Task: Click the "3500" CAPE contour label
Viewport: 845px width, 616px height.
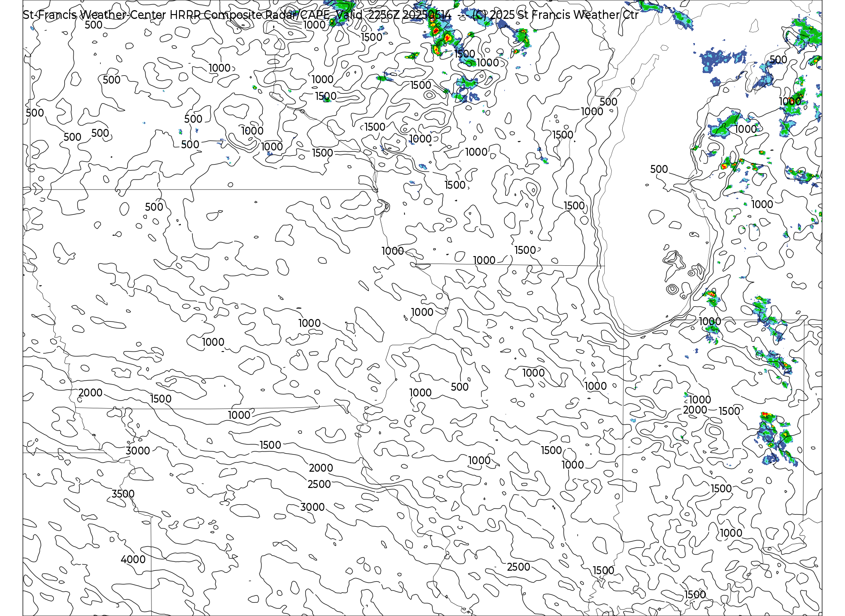Action: tap(123, 494)
